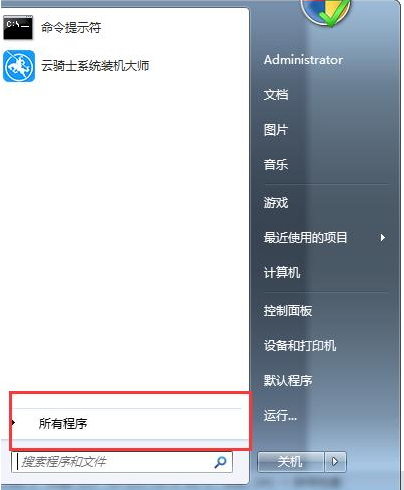Open 设备和打印机
This screenshot has width=404, height=490.
300,345
